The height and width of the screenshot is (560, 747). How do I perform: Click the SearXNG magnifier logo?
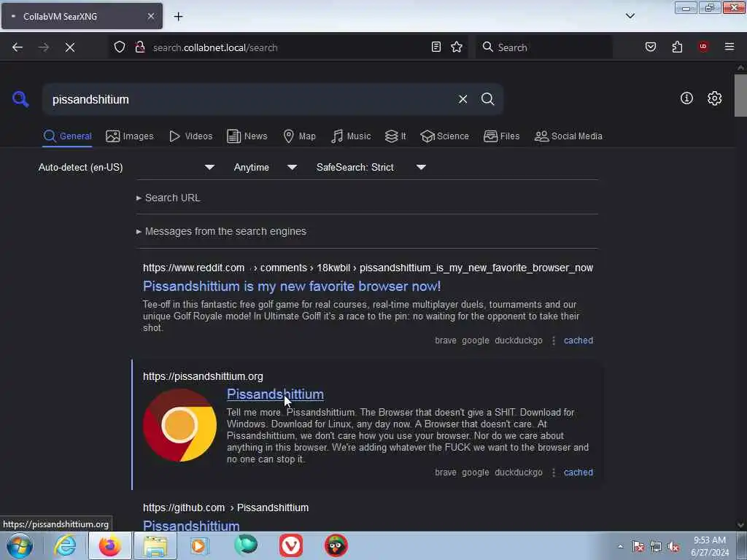[20, 99]
